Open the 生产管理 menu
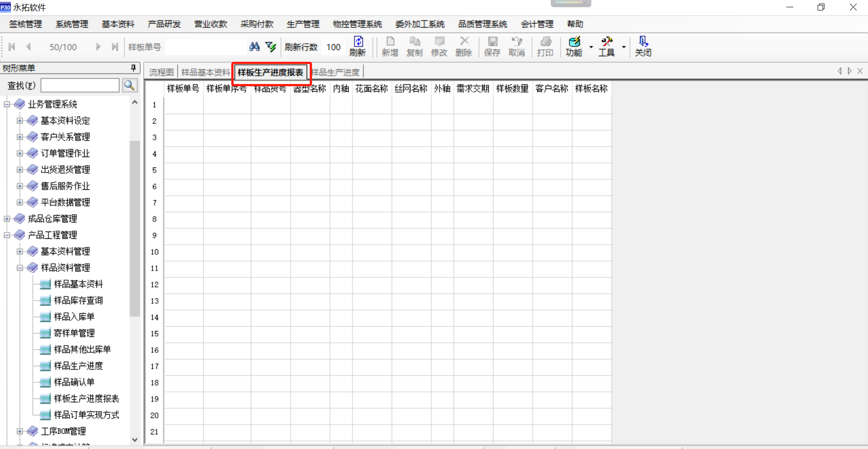Image resolution: width=868 pixels, height=449 pixels. pos(303,24)
